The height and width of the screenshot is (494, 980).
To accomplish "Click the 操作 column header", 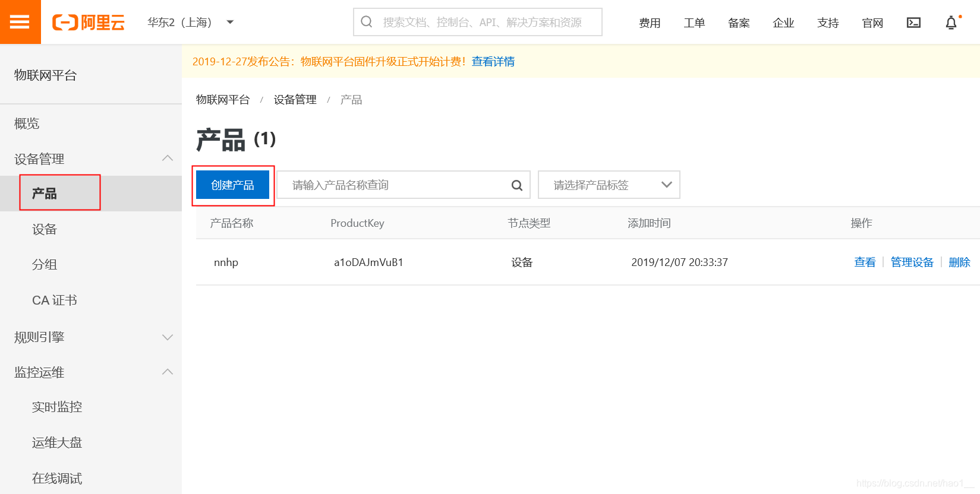I will click(x=861, y=223).
